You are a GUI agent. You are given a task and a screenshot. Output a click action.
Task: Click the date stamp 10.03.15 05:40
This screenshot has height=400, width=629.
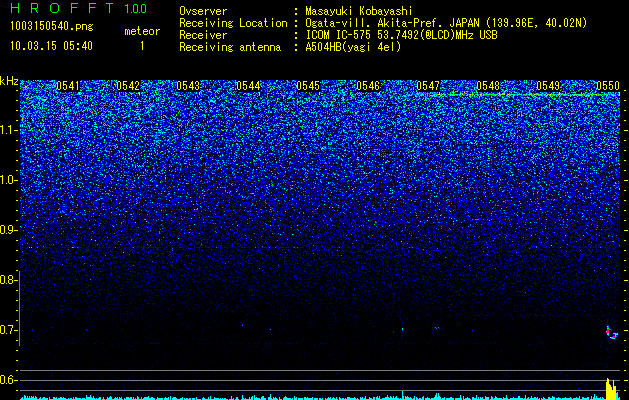[51, 46]
